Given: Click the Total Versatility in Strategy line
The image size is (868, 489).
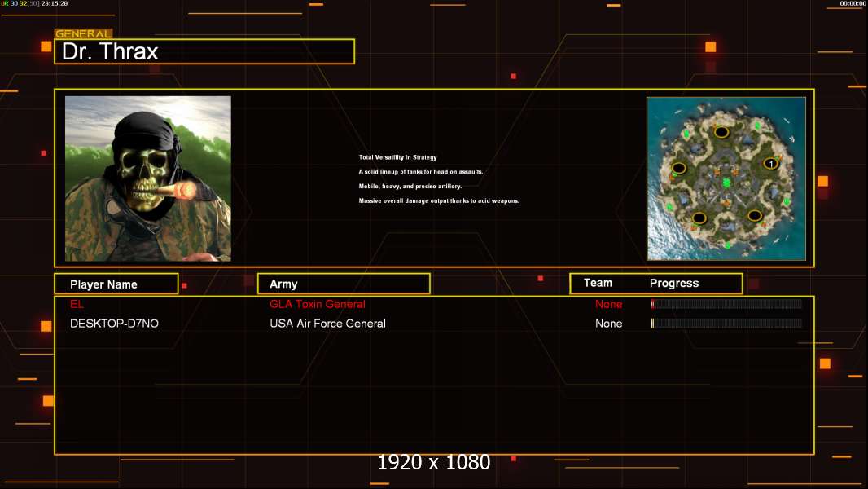Looking at the screenshot, I should coord(397,157).
